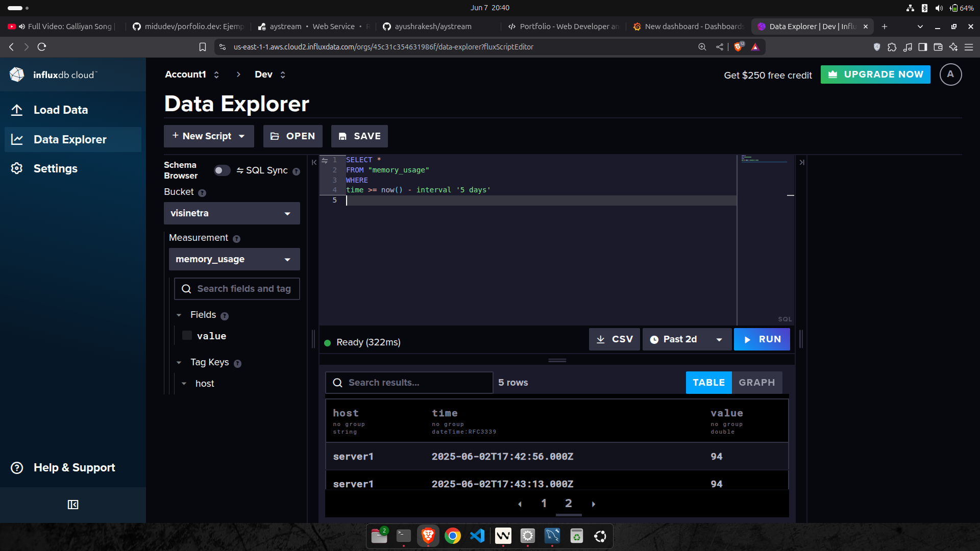Image resolution: width=980 pixels, height=551 pixels.
Task: Open the terminal from the dock
Action: click(x=403, y=536)
